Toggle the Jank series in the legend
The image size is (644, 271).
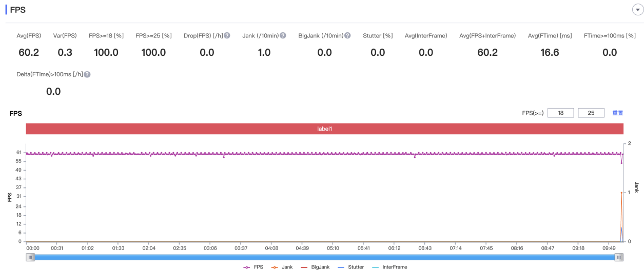(282, 267)
